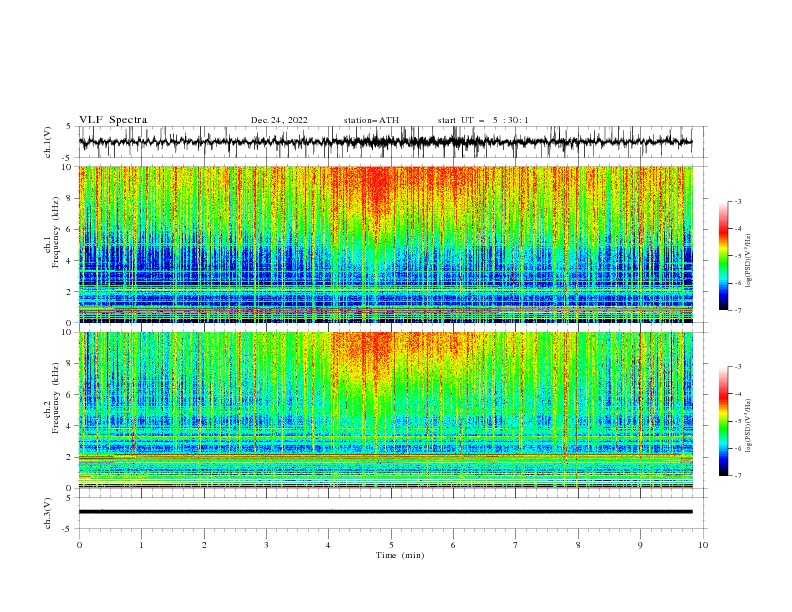Click the "Time (min)" axis label
Image resolution: width=792 pixels, height=612 pixels.
400,555
